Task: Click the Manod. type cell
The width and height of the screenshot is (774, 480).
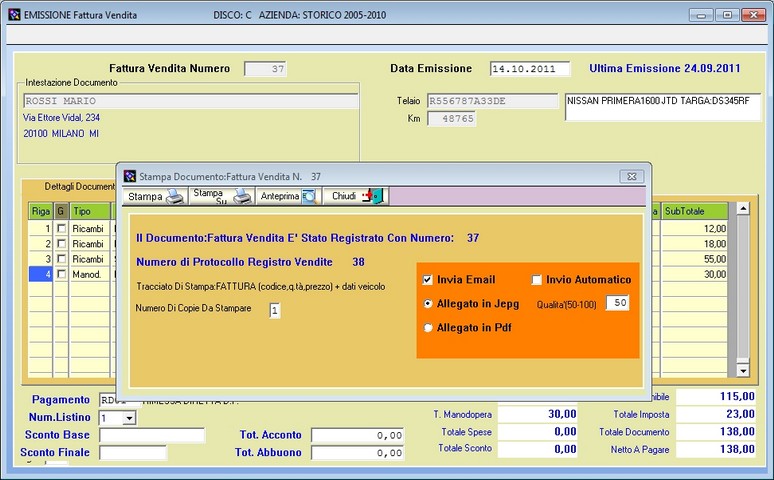Action: 90,274
